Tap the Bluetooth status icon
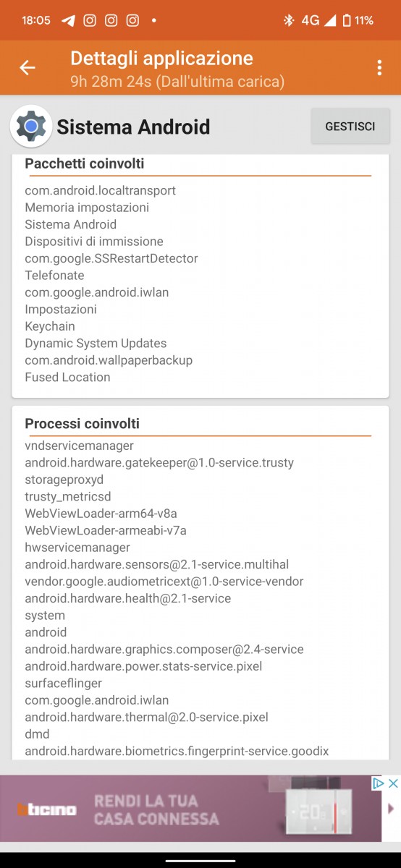401x868 pixels. click(x=288, y=20)
